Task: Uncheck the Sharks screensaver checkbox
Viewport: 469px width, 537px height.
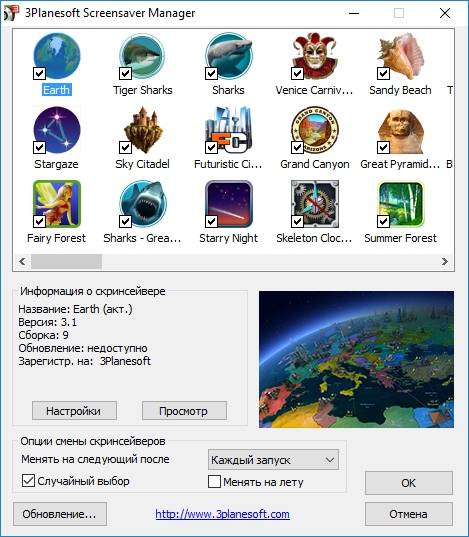Action: [211, 73]
